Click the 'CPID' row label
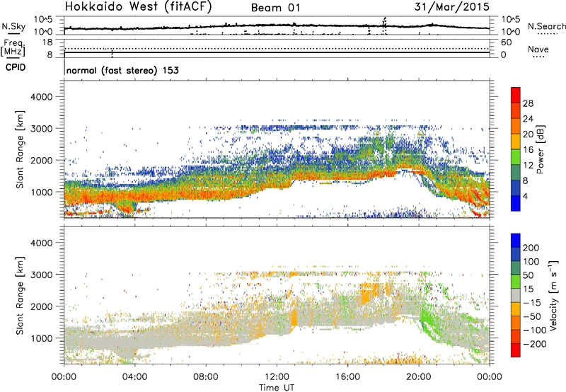 point(16,67)
